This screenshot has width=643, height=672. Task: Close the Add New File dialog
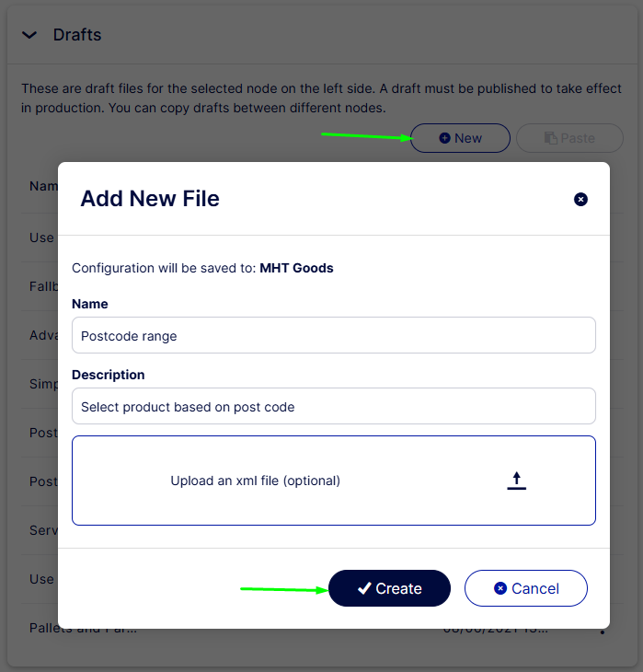(580, 199)
